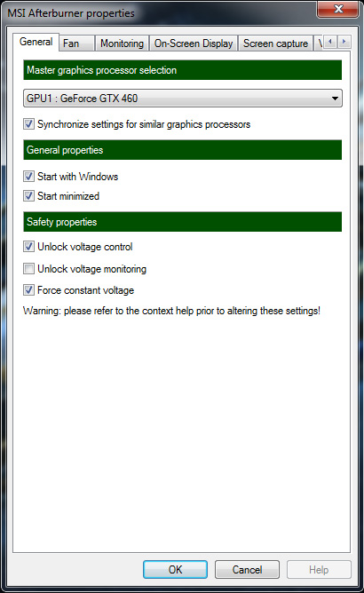Confirm settings with the OK button
364x593 pixels.
click(175, 570)
